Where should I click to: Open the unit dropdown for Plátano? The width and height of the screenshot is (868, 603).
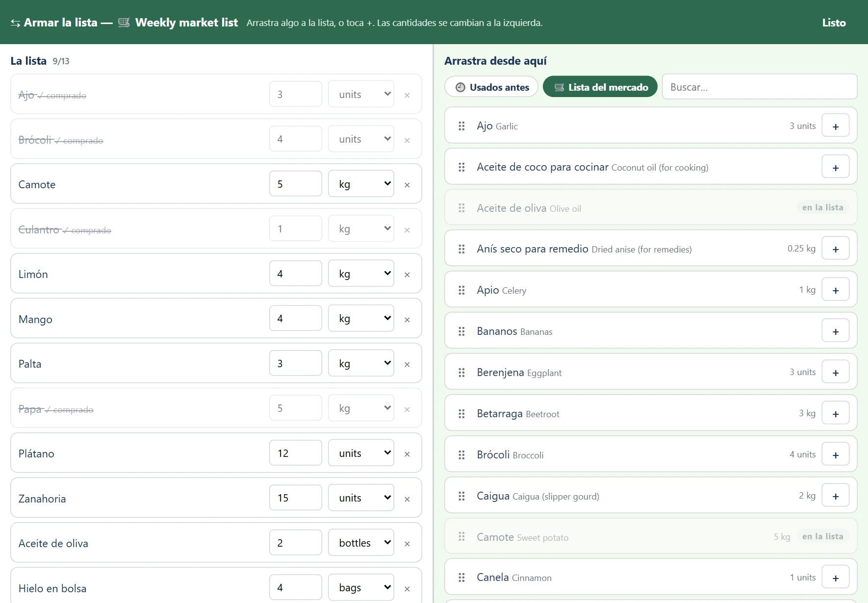(361, 453)
